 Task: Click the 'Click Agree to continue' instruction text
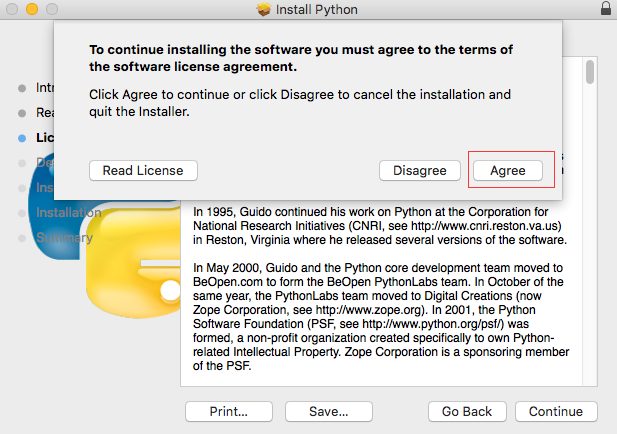point(300,103)
